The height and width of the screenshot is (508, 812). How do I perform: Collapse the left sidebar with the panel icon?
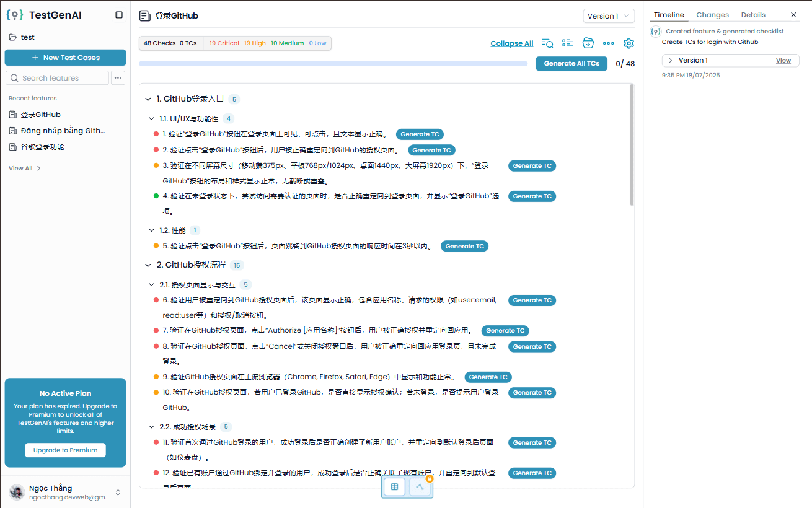pos(119,15)
